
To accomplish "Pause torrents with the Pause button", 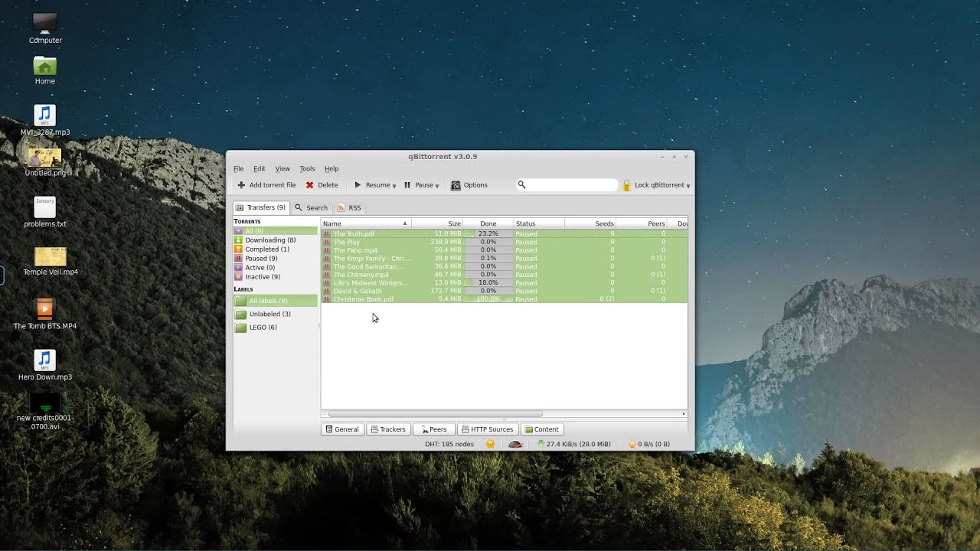I will click(419, 185).
